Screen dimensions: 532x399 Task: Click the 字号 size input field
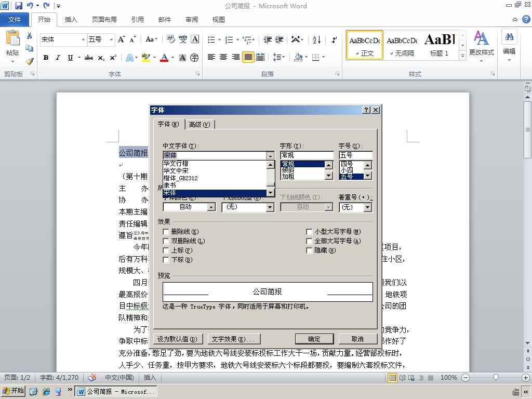(x=355, y=155)
